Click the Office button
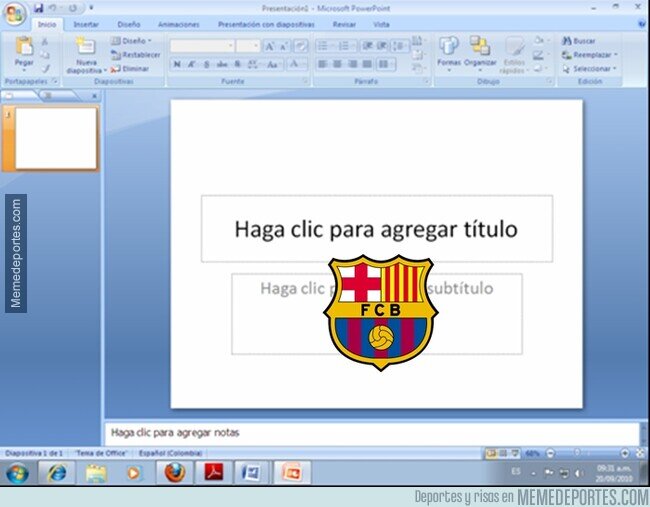 [x=13, y=10]
